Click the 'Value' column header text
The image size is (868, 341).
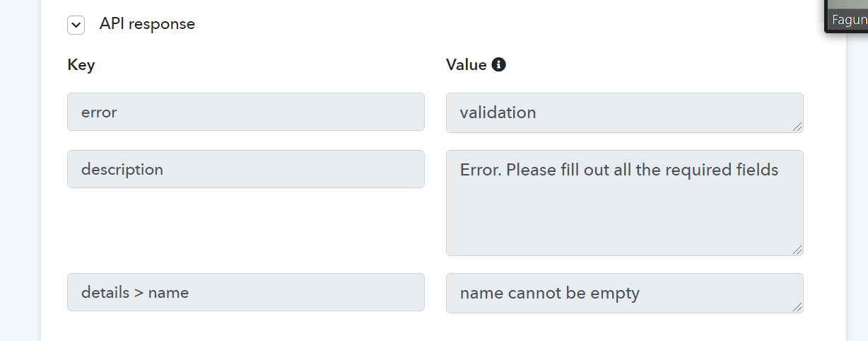pyautogui.click(x=467, y=65)
